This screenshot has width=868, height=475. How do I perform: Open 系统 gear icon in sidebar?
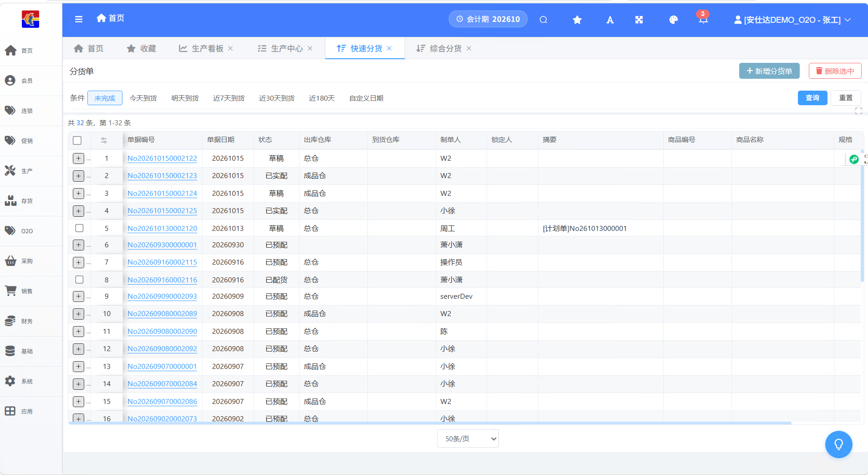pyautogui.click(x=10, y=381)
